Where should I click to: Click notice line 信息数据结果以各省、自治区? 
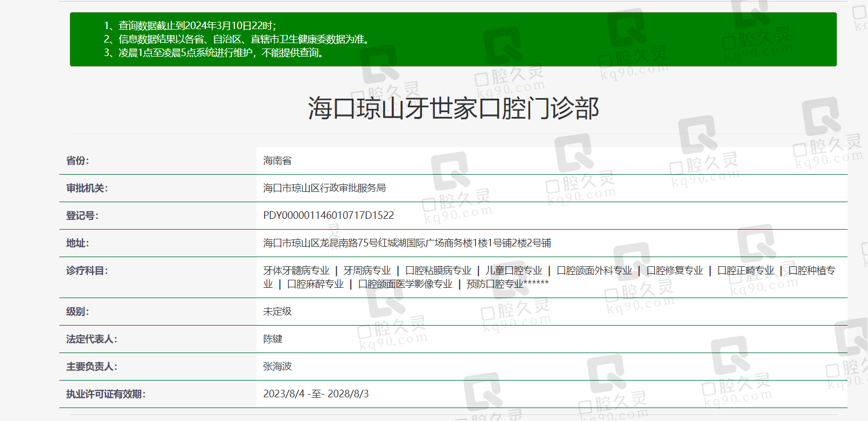click(237, 39)
